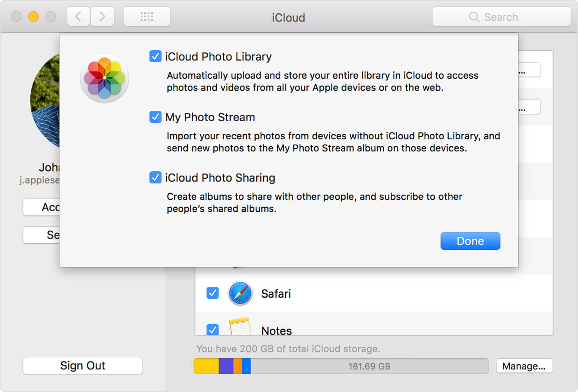Uncheck the Safari sync checkbox
The image size is (578, 392).
tap(212, 293)
